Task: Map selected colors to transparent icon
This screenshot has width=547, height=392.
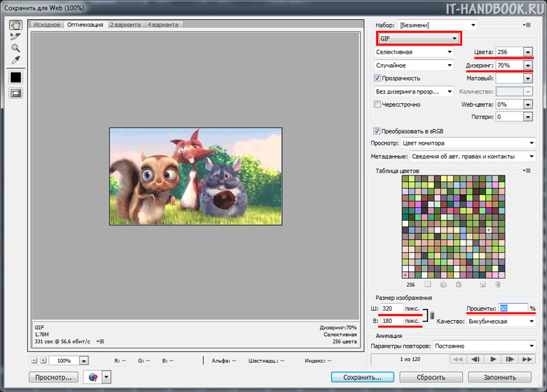Action: pos(428,284)
